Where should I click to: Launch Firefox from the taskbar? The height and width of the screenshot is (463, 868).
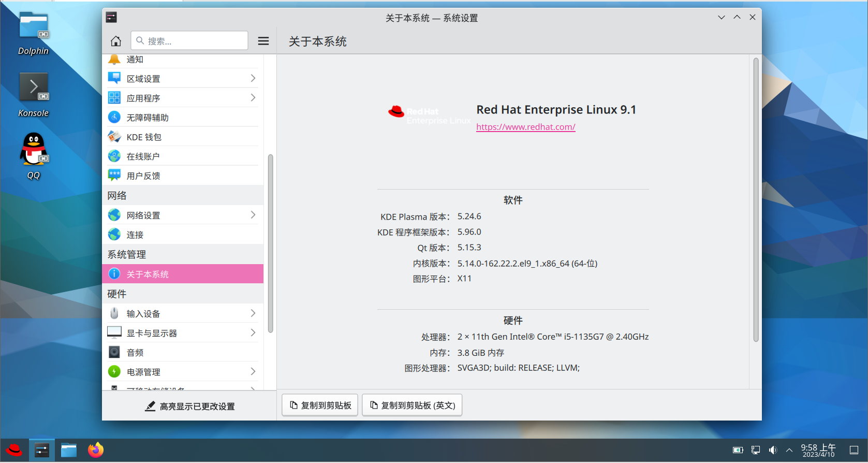click(95, 450)
